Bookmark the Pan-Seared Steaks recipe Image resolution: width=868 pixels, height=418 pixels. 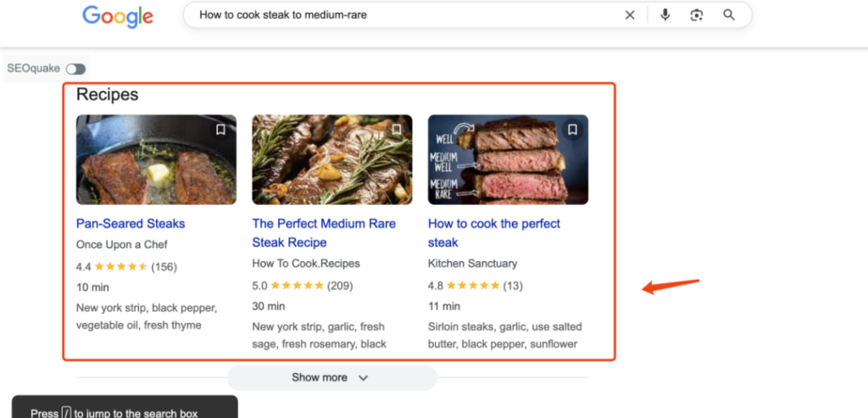[220, 130]
